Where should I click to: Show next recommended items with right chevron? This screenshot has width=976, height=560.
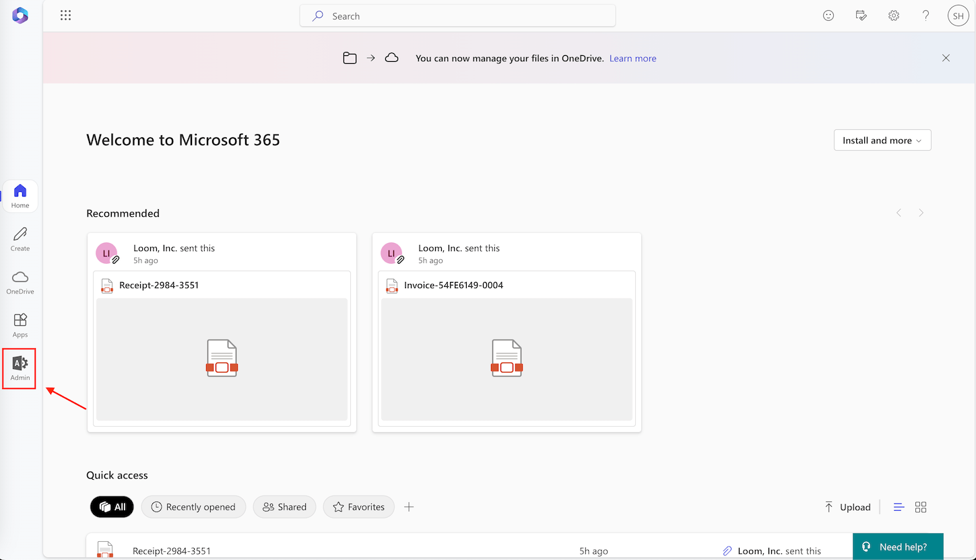click(921, 213)
